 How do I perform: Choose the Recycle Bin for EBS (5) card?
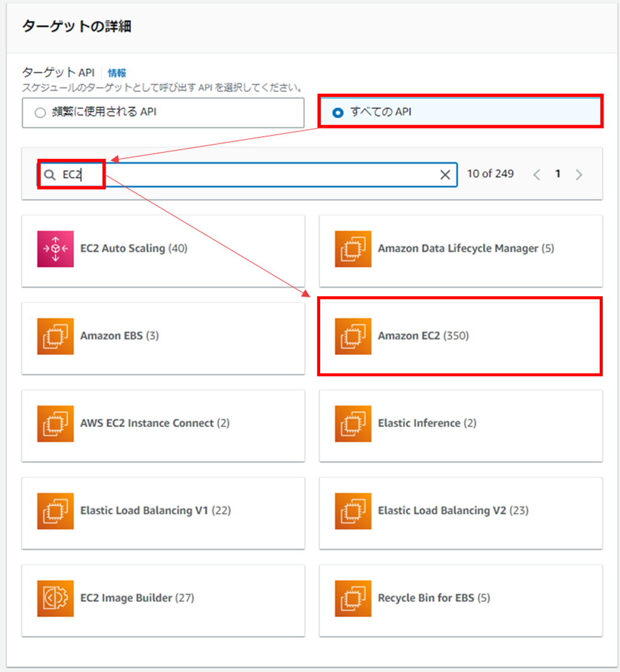(x=461, y=601)
